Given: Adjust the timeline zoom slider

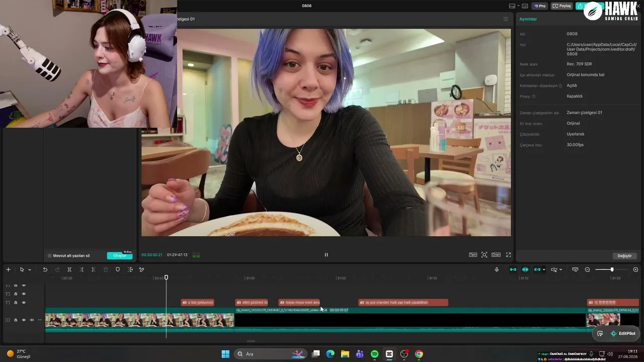Looking at the screenshot, I should [612, 269].
